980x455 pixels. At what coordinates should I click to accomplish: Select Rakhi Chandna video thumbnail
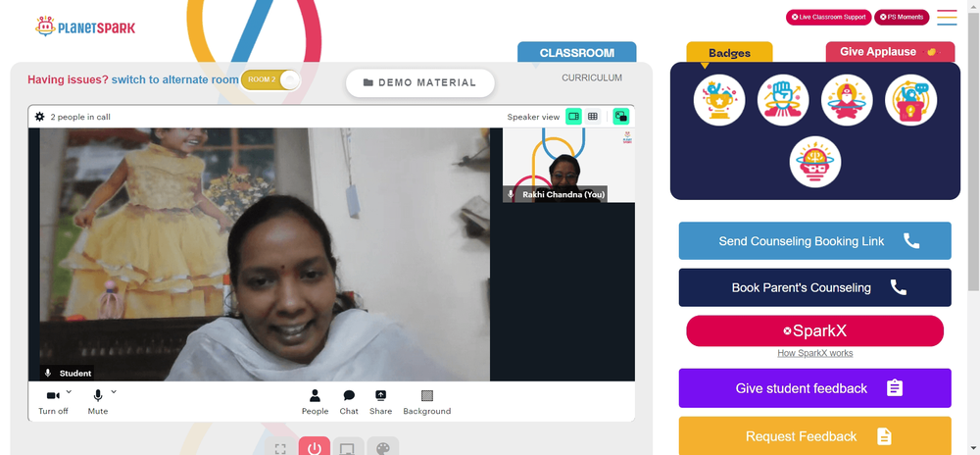[568, 165]
